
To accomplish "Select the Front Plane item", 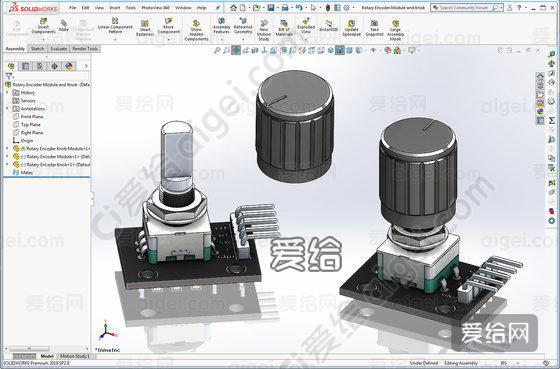I will [x=32, y=116].
